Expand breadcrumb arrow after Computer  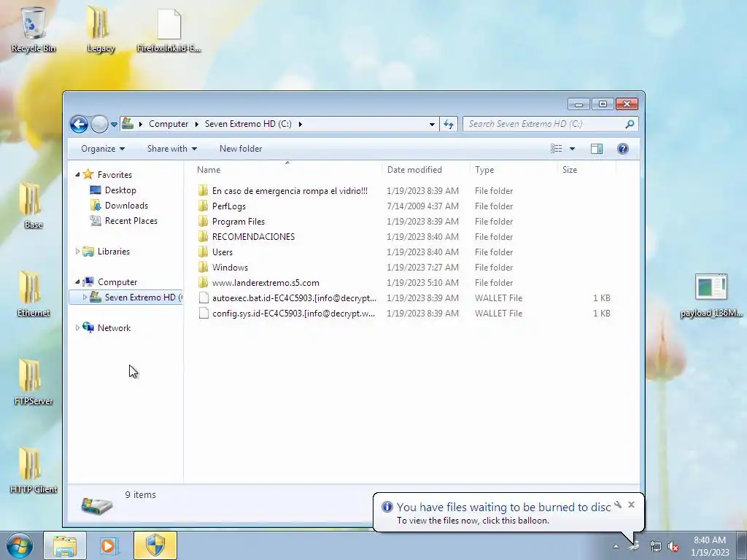click(x=196, y=124)
